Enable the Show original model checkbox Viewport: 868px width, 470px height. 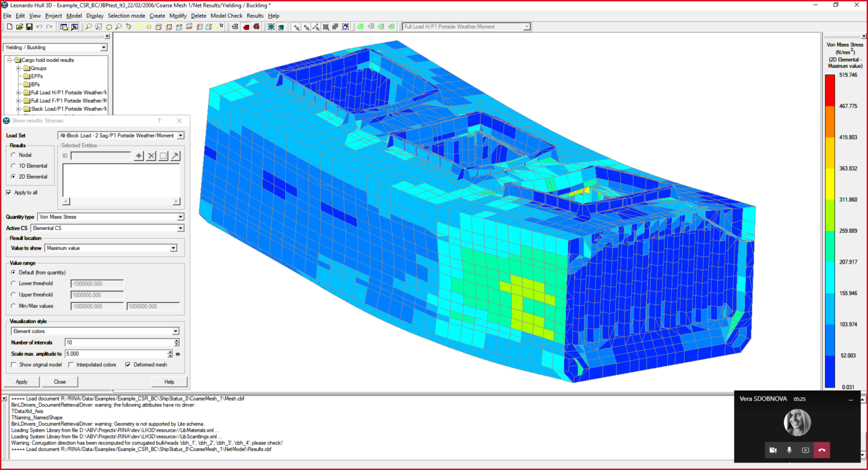[14, 364]
